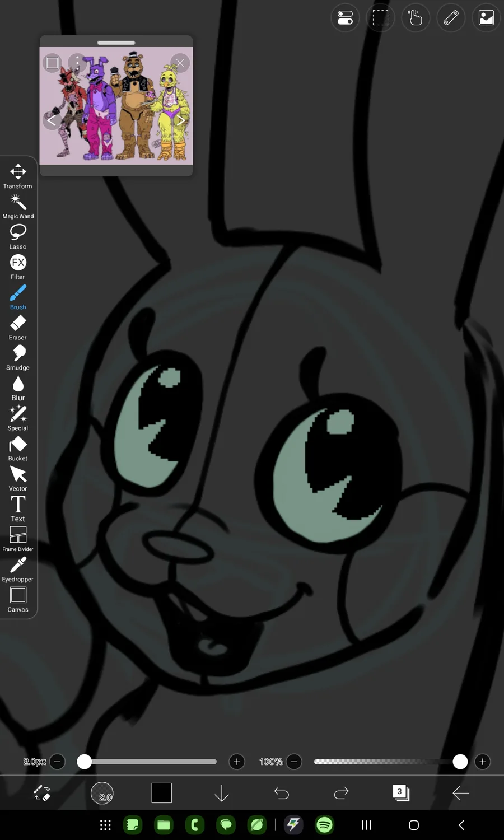
Task: Open the reference image window button
Action: tap(486, 18)
